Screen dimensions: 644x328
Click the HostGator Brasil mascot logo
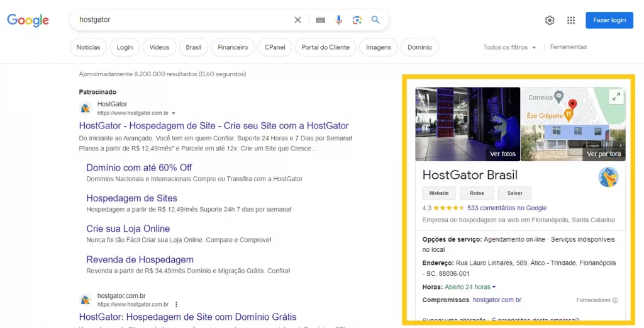(x=608, y=177)
